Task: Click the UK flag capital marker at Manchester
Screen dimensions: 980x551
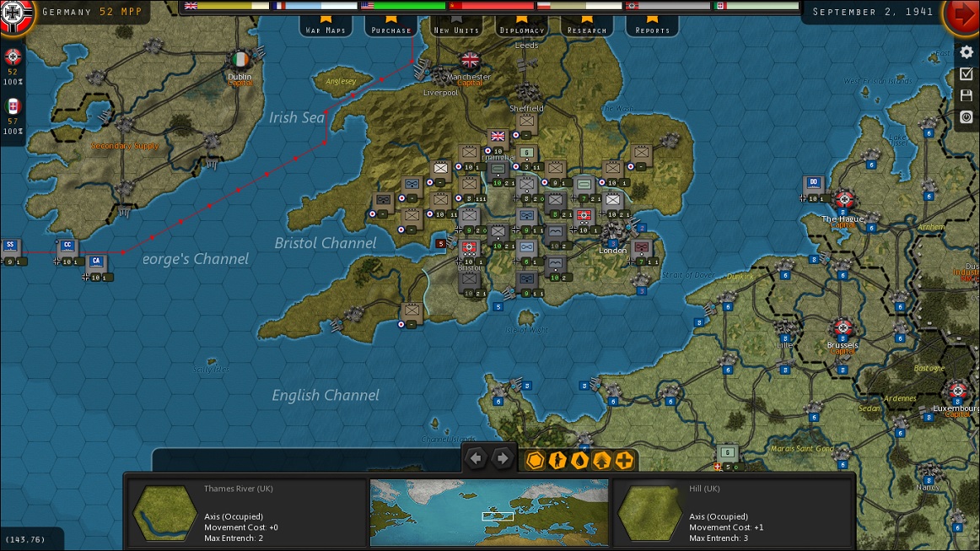Action: pyautogui.click(x=470, y=61)
